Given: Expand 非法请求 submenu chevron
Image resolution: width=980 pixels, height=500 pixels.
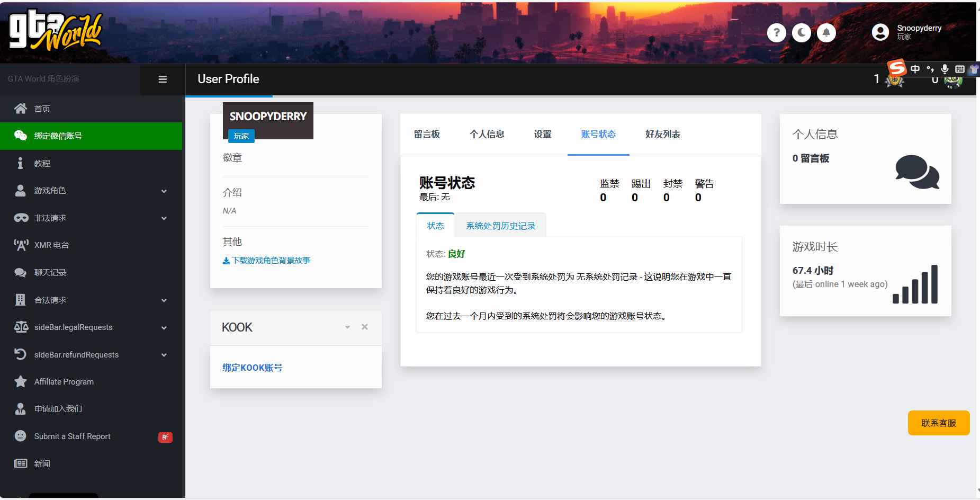Looking at the screenshot, I should tap(164, 218).
